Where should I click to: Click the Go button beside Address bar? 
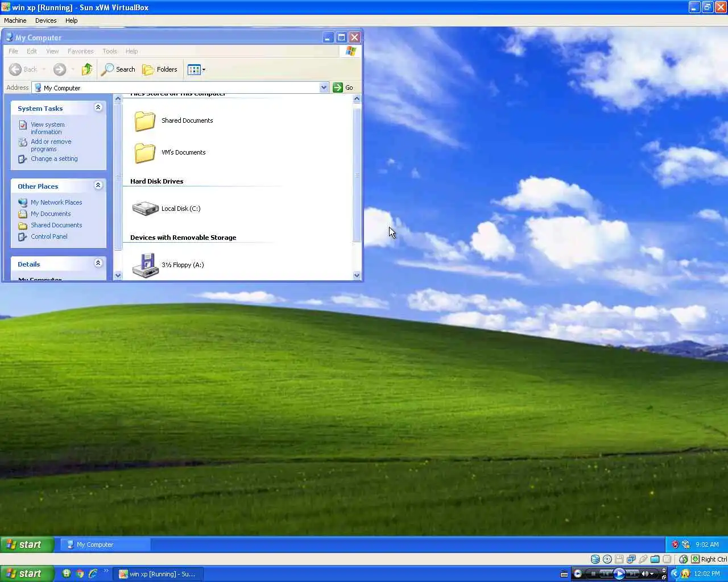point(343,88)
